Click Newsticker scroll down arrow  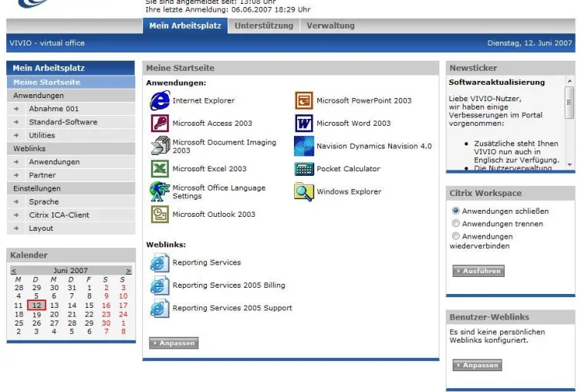pyautogui.click(x=569, y=164)
